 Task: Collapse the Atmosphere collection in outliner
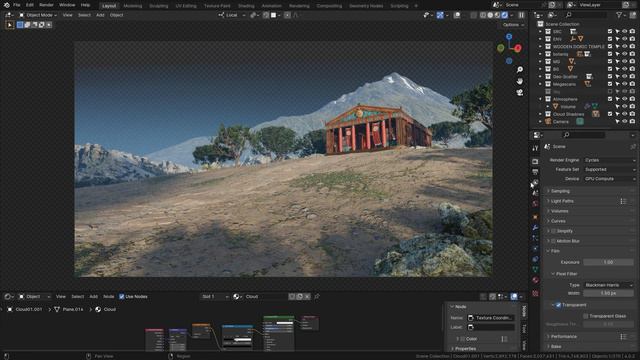pyautogui.click(x=540, y=99)
